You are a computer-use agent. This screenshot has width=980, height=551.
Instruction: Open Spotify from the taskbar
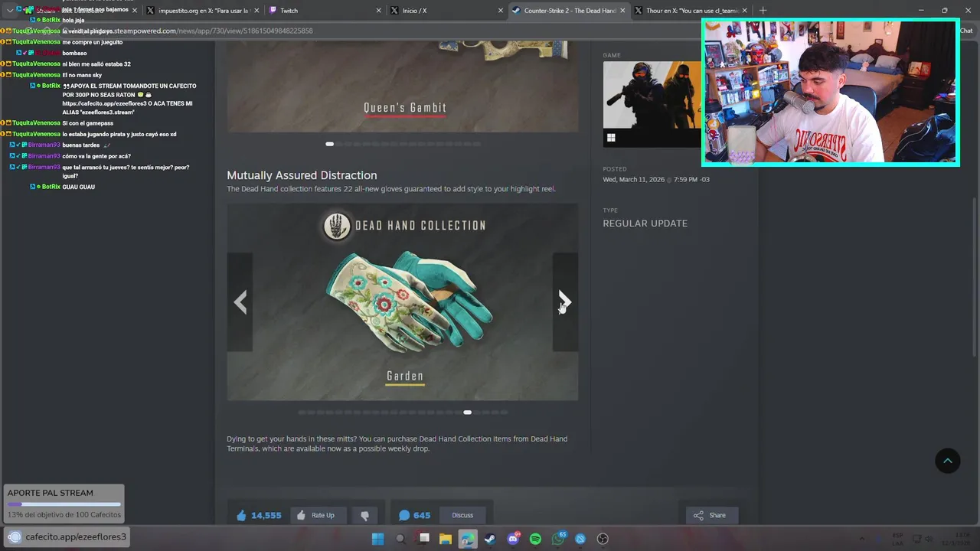[535, 539]
